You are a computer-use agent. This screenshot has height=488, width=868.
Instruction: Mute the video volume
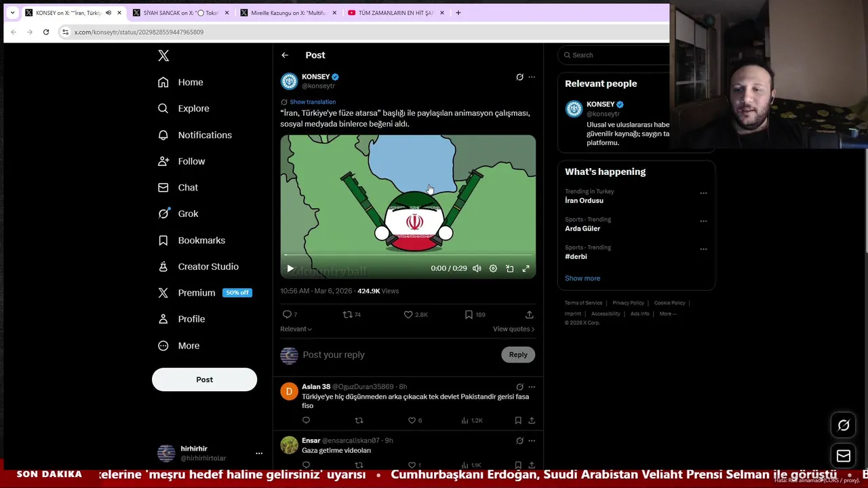tap(477, 268)
